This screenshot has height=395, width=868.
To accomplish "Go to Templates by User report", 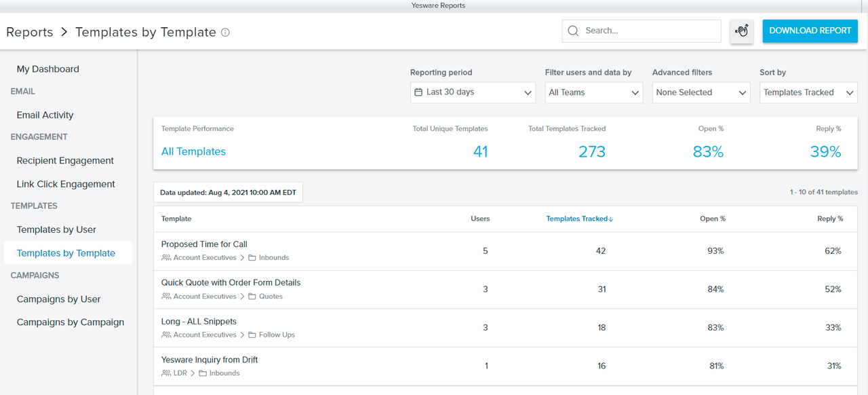I will [x=56, y=229].
